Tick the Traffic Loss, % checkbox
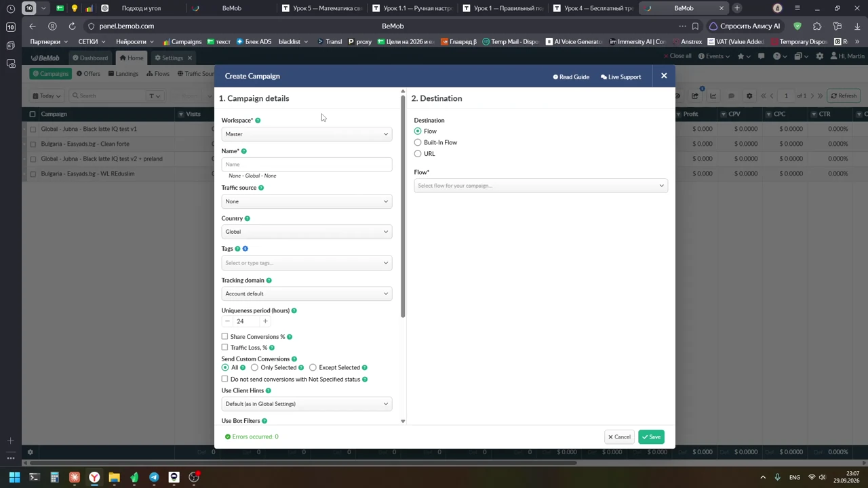 tap(224, 347)
